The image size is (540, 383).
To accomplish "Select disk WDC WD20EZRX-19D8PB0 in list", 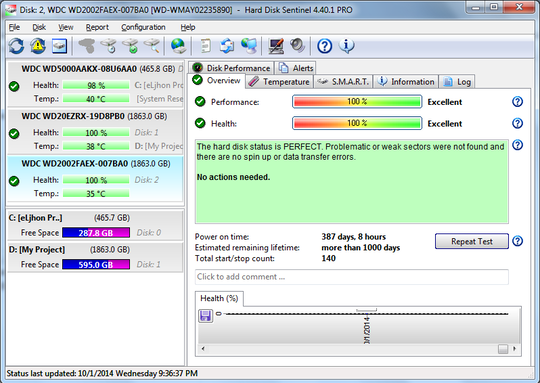I will coord(95,131).
